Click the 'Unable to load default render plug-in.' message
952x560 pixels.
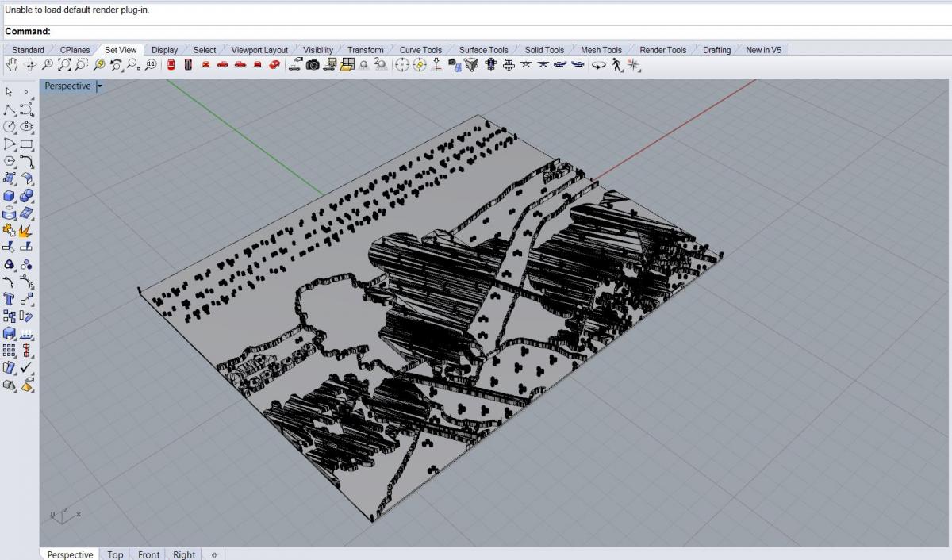coord(77,10)
